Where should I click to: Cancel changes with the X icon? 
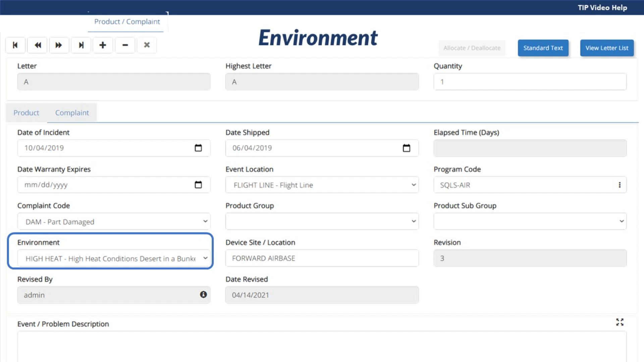pos(147,45)
